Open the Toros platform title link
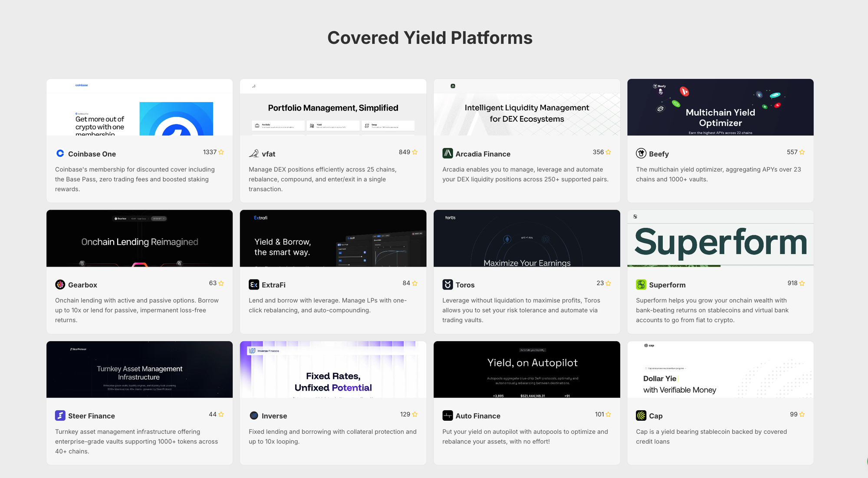This screenshot has height=478, width=868. (x=465, y=285)
